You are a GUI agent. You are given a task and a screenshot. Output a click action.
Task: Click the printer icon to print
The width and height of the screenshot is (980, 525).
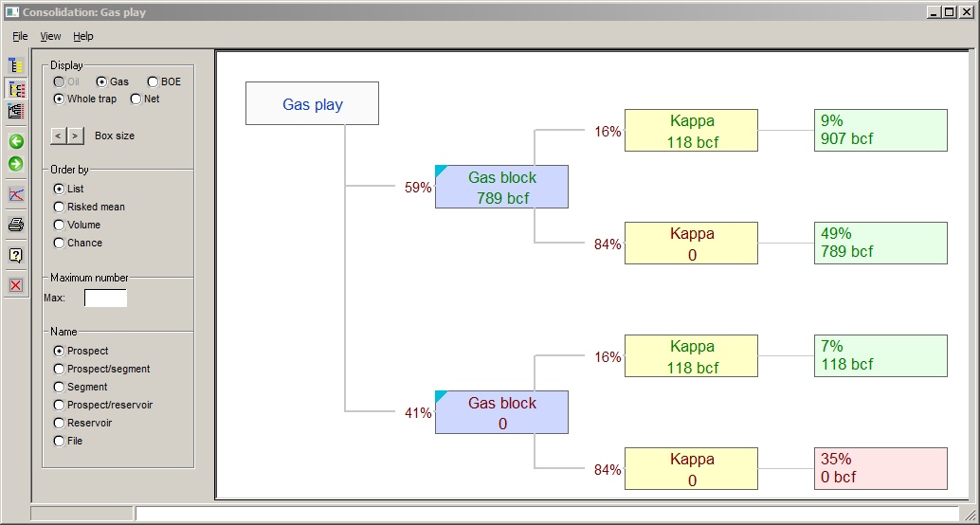[15, 225]
